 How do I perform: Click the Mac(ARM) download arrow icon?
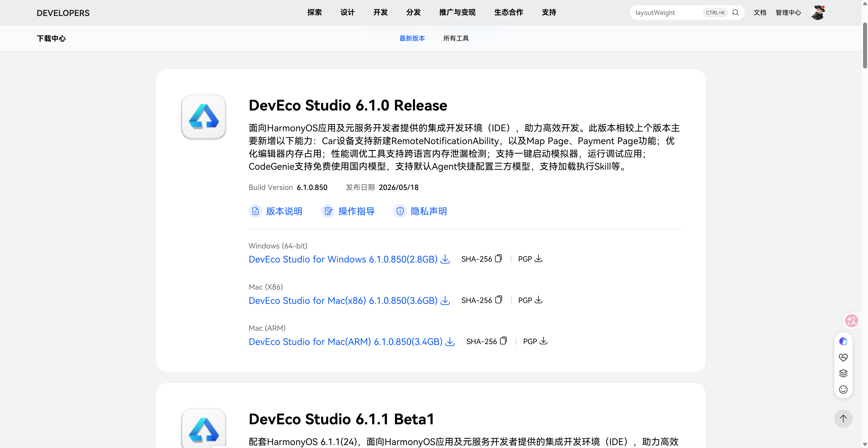pyautogui.click(x=450, y=342)
